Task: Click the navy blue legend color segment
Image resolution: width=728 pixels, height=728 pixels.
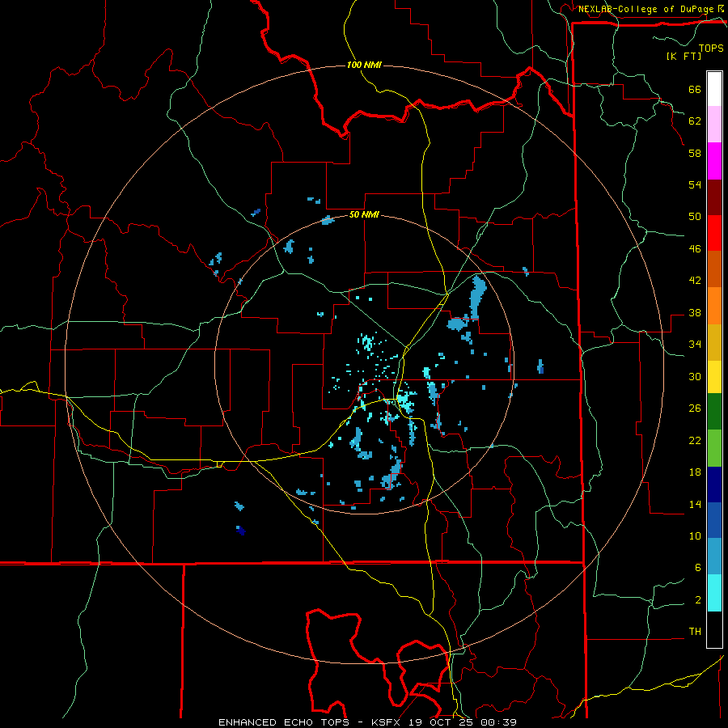Action: [714, 485]
